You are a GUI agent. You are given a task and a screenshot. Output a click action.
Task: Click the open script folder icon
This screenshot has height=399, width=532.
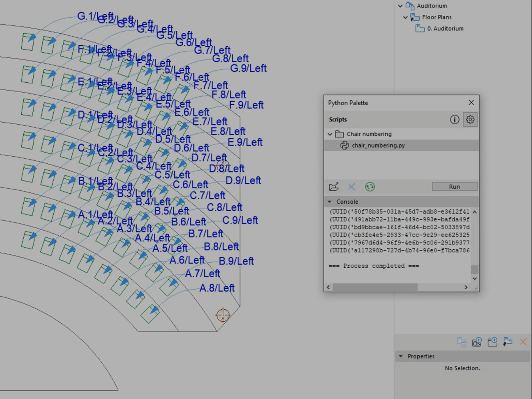(334, 187)
